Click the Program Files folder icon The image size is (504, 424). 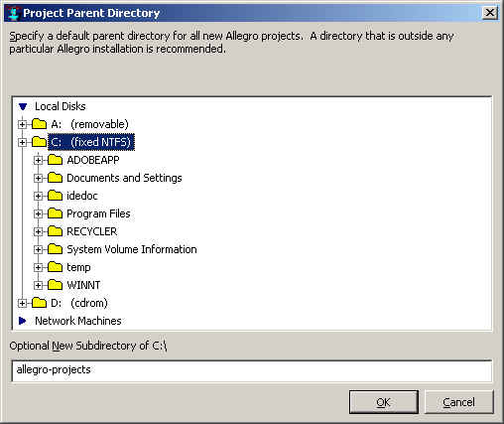(x=55, y=213)
